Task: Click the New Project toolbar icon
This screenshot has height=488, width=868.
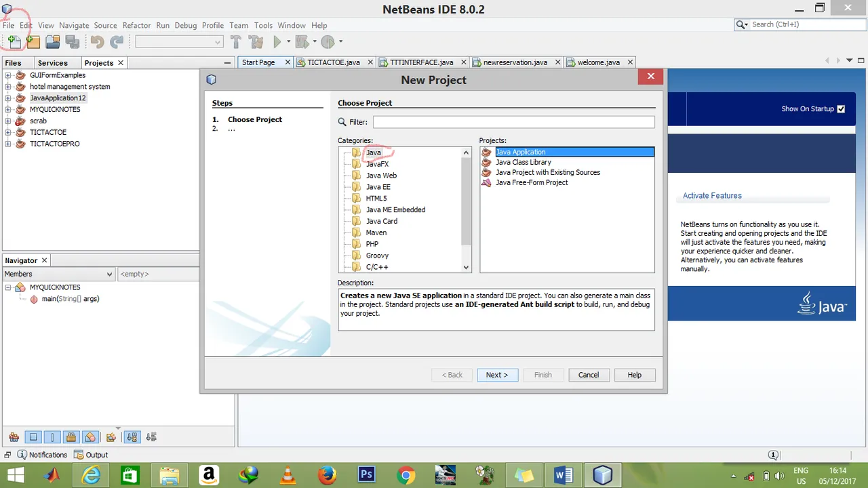Action: (x=33, y=42)
